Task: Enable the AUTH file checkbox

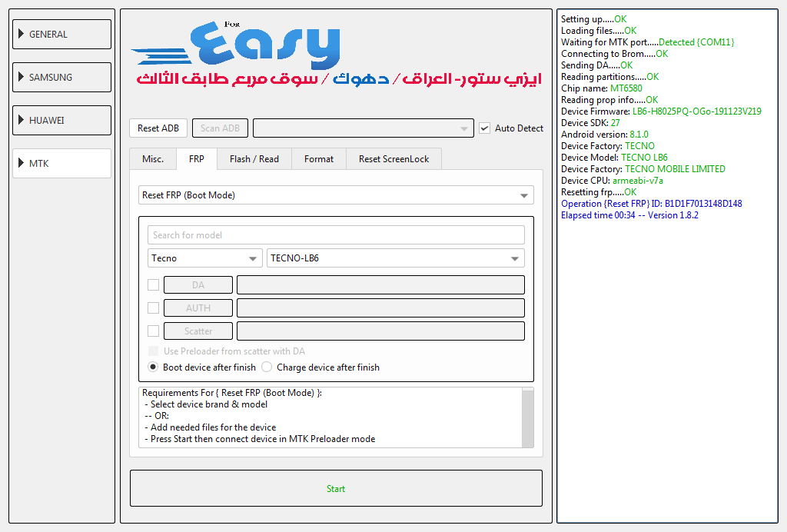Action: pos(154,308)
